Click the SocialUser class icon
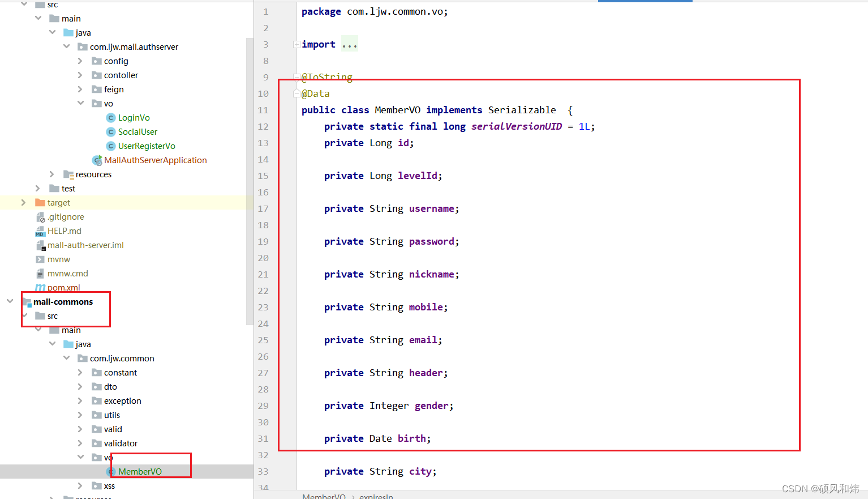This screenshot has height=499, width=868. pyautogui.click(x=111, y=132)
